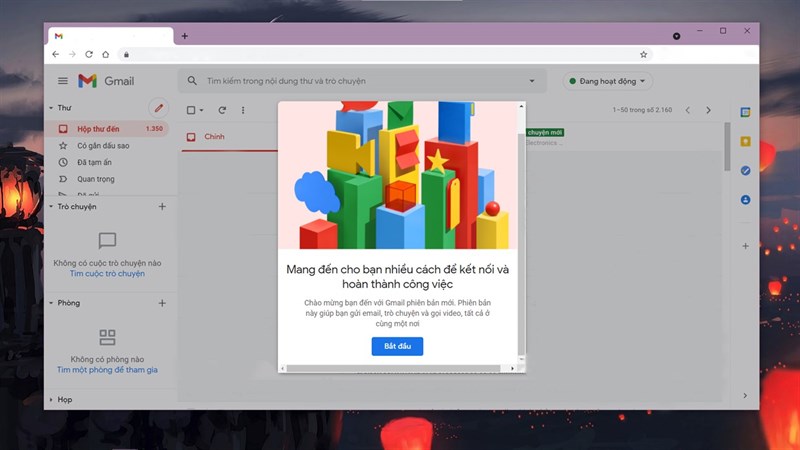The height and width of the screenshot is (450, 800).
Task: Bookmark this page with the star
Action: 643,54
